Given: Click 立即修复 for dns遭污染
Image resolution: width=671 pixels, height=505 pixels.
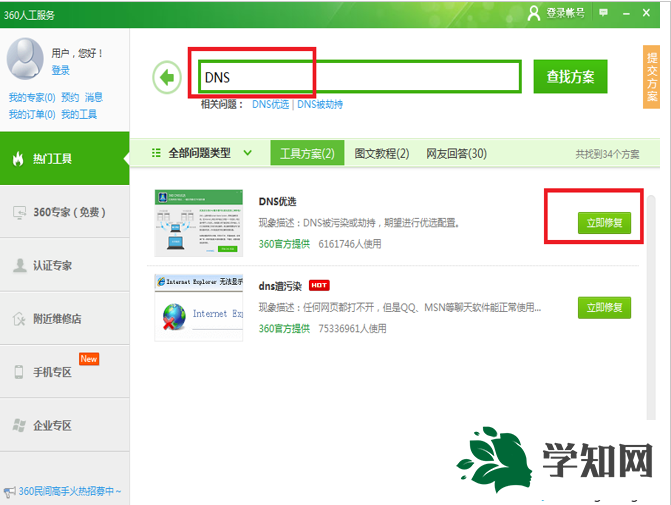Looking at the screenshot, I should tap(604, 308).
